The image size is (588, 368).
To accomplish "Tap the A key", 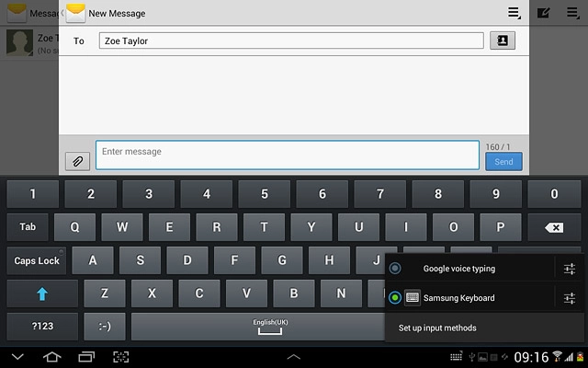I will pyautogui.click(x=93, y=260).
